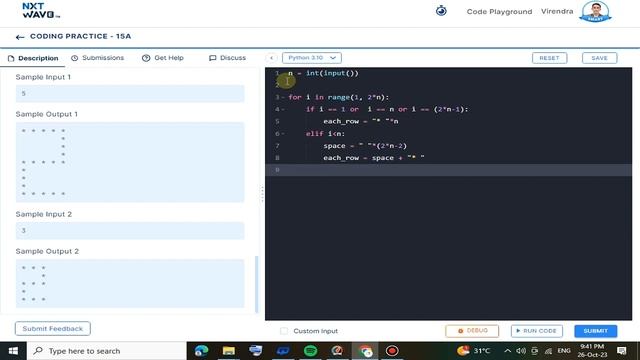This screenshot has height=360, width=640.
Task: Click the panel splitter handle dots
Action: 262,194
